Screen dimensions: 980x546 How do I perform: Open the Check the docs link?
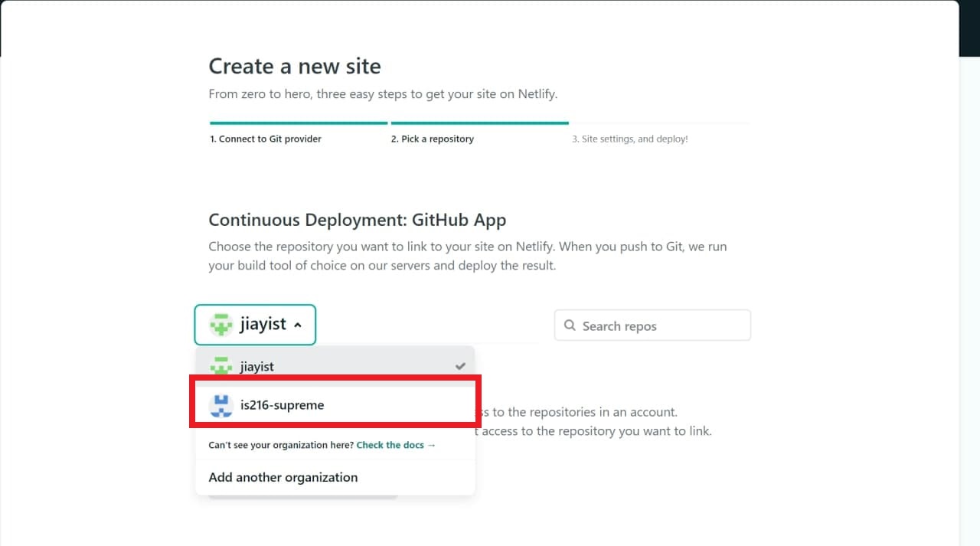point(396,445)
